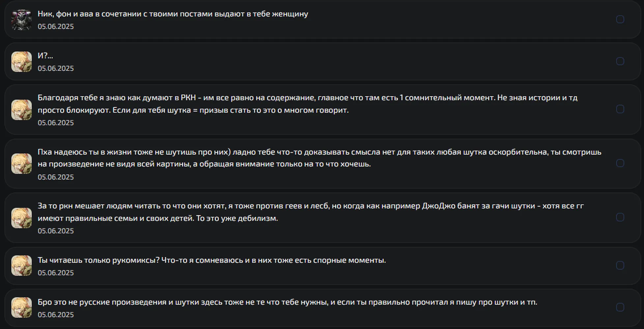Click avatar beside "Бро это не русские" comment
The width and height of the screenshot is (644, 329).
[x=21, y=307]
